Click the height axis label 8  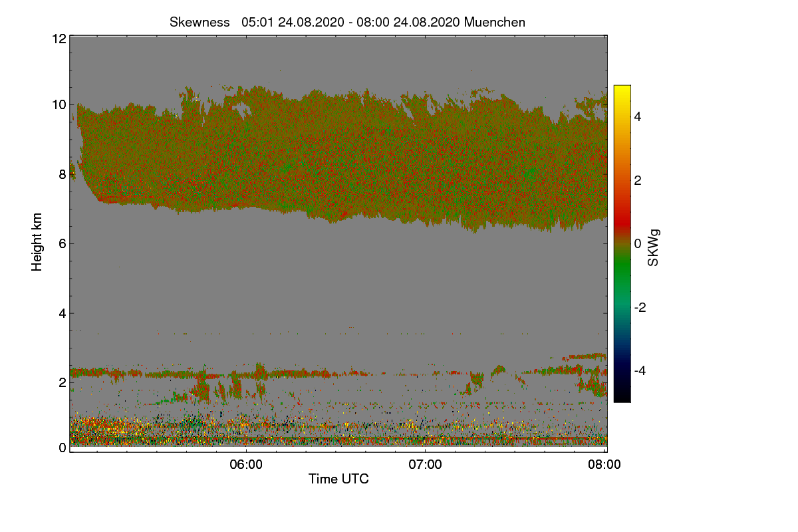(63, 174)
